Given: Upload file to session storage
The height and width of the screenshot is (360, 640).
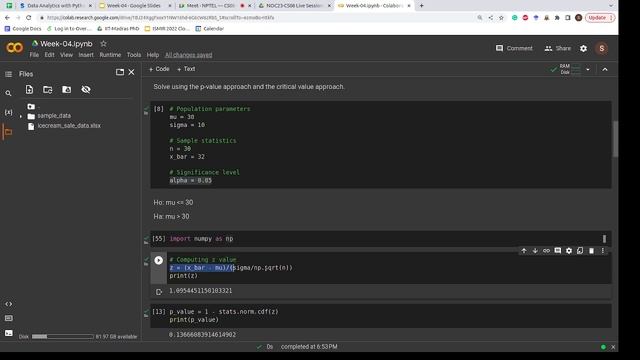Looking at the screenshot, I should pyautogui.click(x=29, y=89).
